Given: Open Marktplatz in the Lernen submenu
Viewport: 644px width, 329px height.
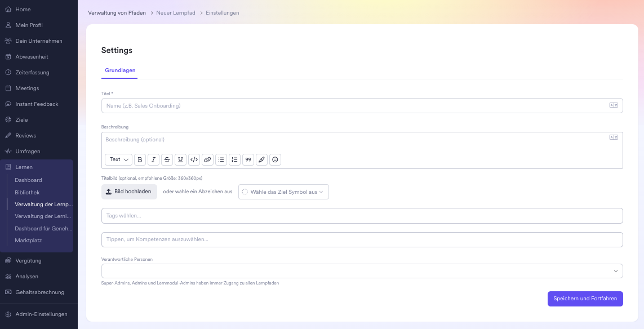Looking at the screenshot, I should [x=28, y=241].
